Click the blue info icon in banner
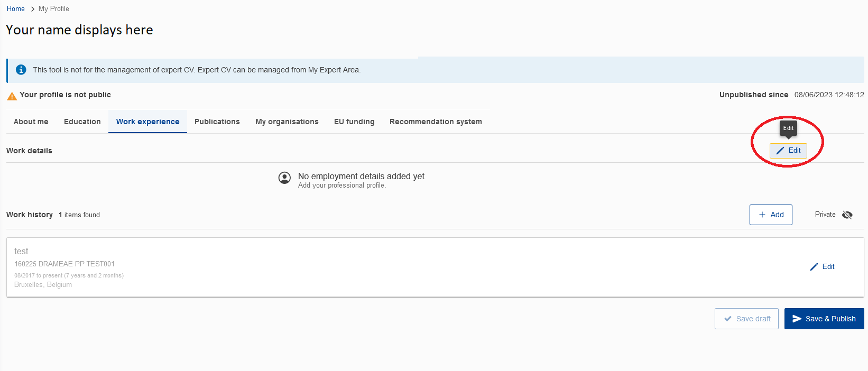Screen dimensions: 868x371 [21, 70]
